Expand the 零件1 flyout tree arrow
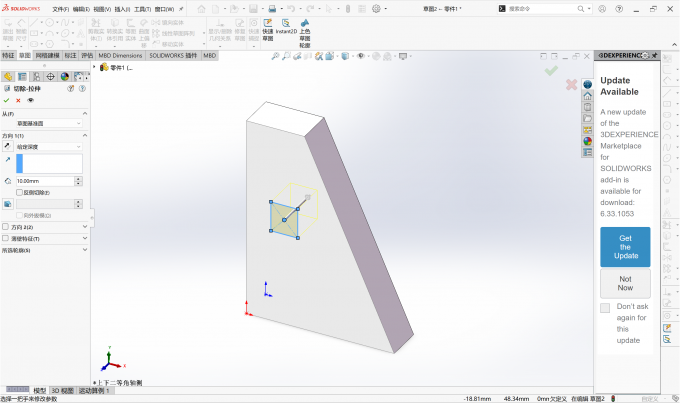The image size is (680, 403). [94, 67]
